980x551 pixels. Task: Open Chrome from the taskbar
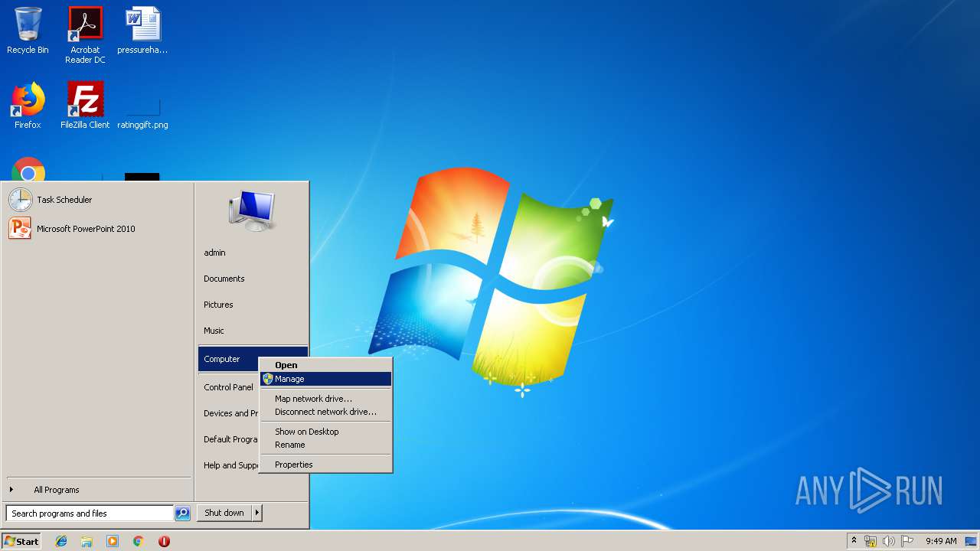139,541
